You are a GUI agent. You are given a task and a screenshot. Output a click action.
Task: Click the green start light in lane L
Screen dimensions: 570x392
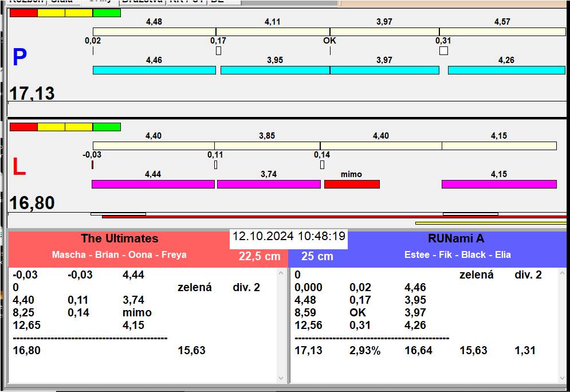(x=107, y=127)
